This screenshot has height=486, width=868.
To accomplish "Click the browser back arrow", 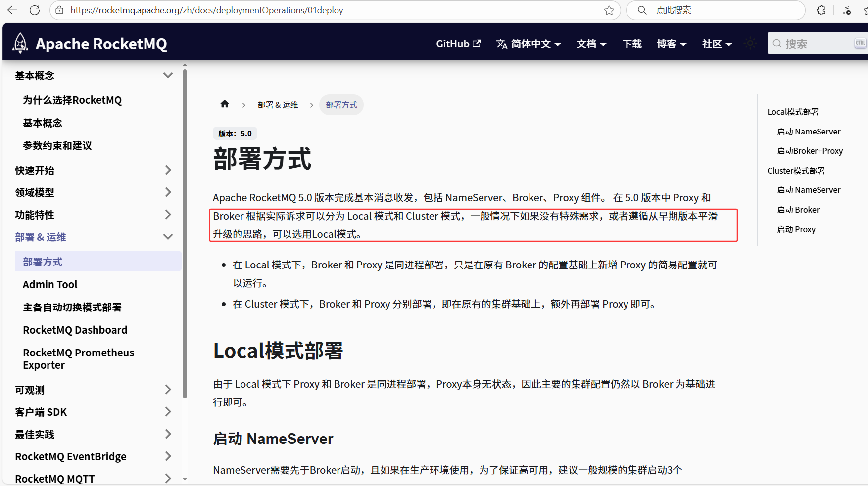I will click(x=12, y=10).
